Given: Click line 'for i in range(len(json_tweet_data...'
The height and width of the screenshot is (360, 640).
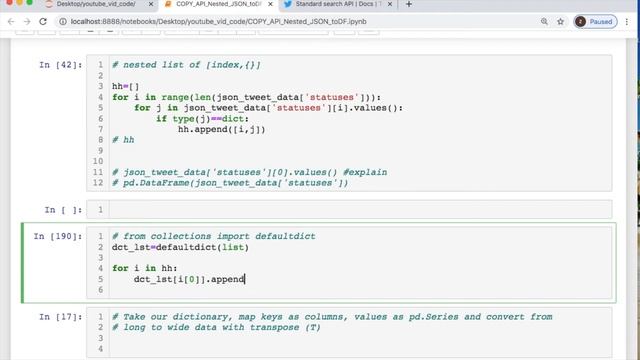Looking at the screenshot, I should pyautogui.click(x=247, y=97).
